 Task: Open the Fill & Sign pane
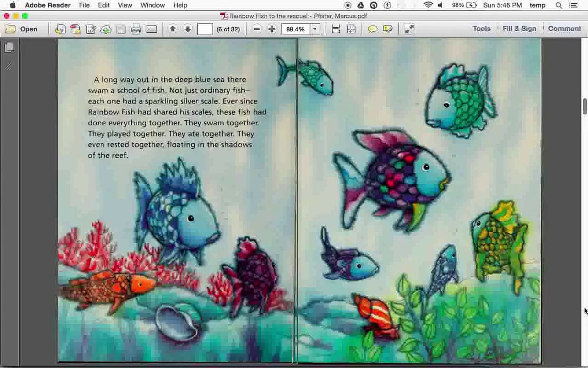519,29
